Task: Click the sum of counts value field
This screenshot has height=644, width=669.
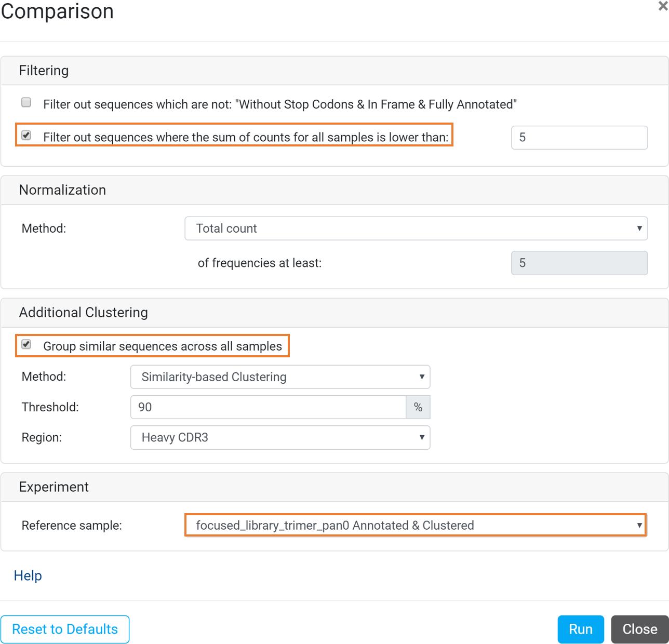Action: (x=579, y=138)
